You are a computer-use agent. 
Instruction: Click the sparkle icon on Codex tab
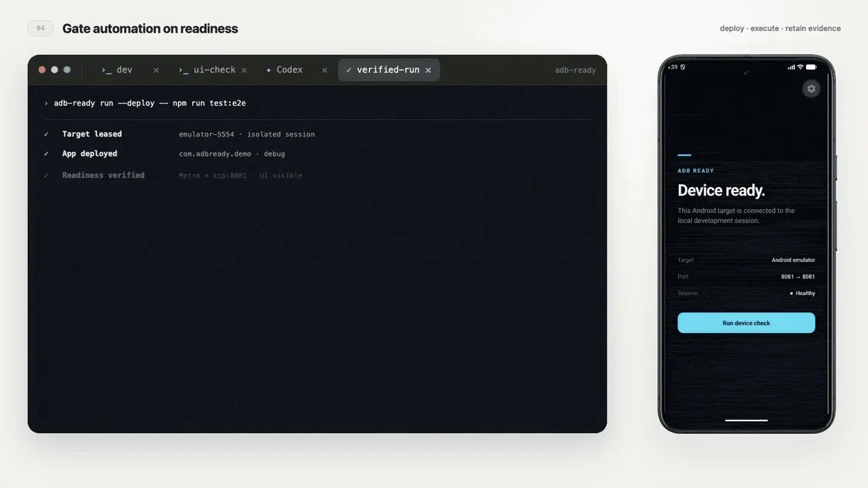(268, 70)
